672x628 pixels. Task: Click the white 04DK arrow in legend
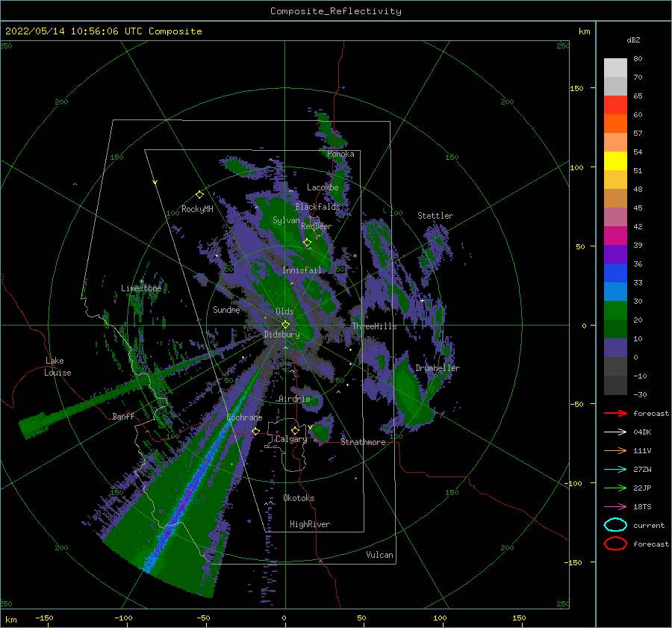pos(615,432)
